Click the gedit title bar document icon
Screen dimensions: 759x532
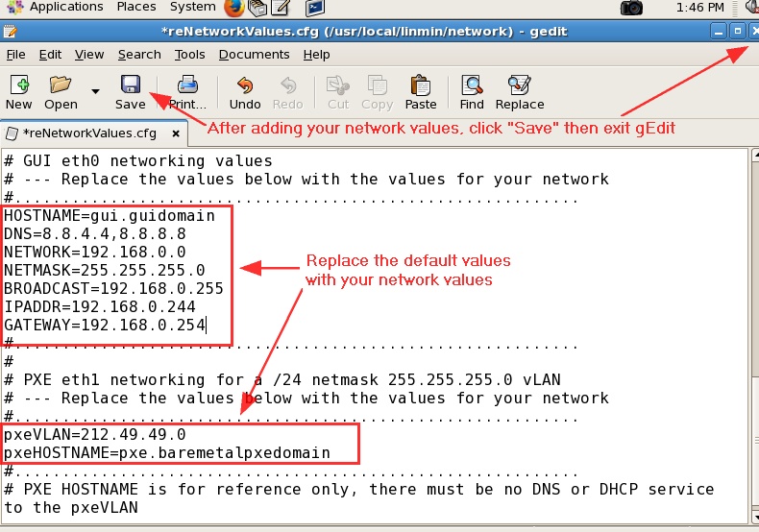click(x=10, y=32)
